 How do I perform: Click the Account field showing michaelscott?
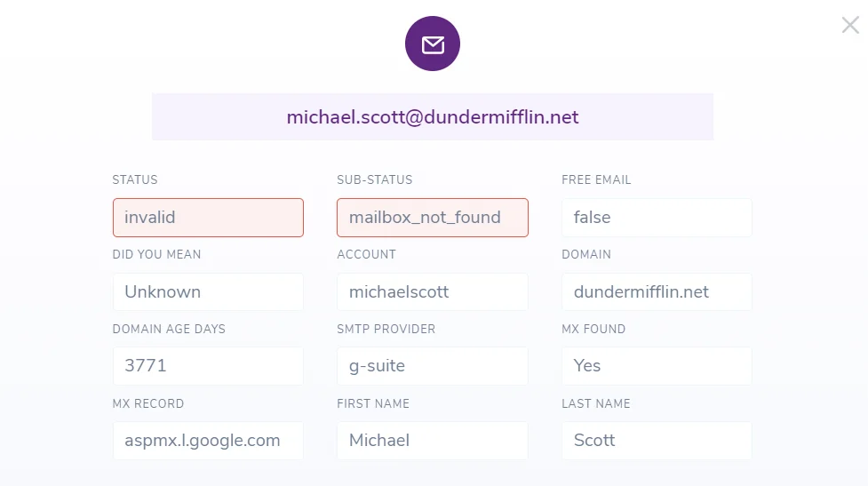point(432,292)
